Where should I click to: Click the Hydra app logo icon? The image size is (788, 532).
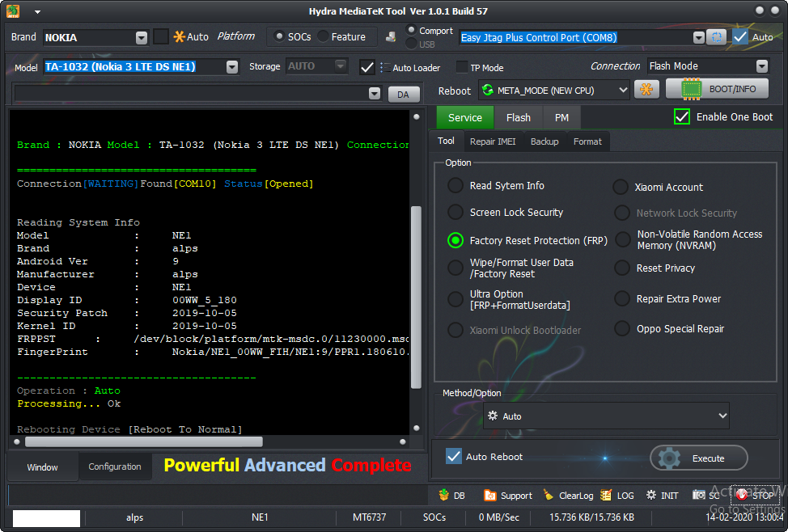(13, 11)
